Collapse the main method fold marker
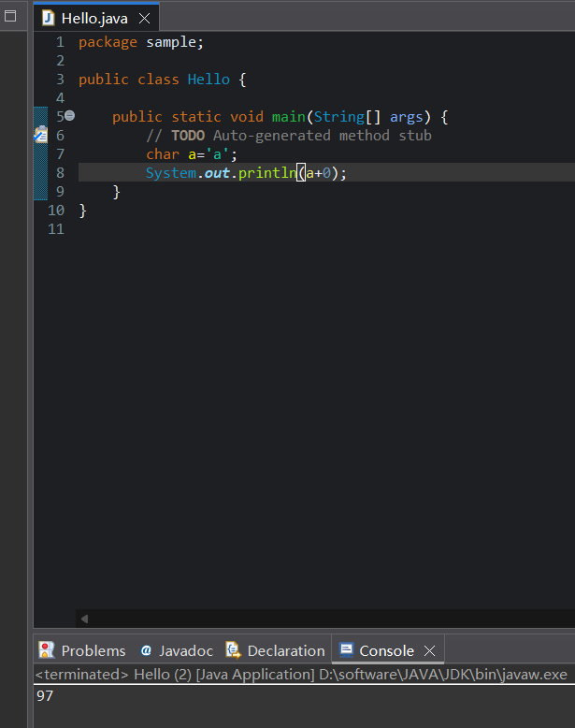The width and height of the screenshot is (575, 728). coord(69,116)
